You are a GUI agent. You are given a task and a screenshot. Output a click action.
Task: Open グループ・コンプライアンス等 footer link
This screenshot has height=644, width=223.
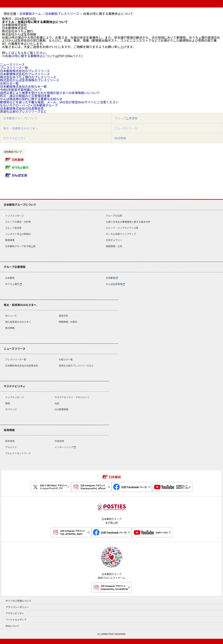[122, 228]
